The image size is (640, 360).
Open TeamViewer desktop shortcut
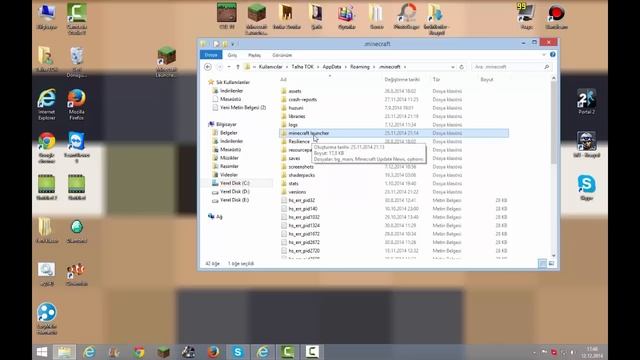pyautogui.click(x=76, y=147)
